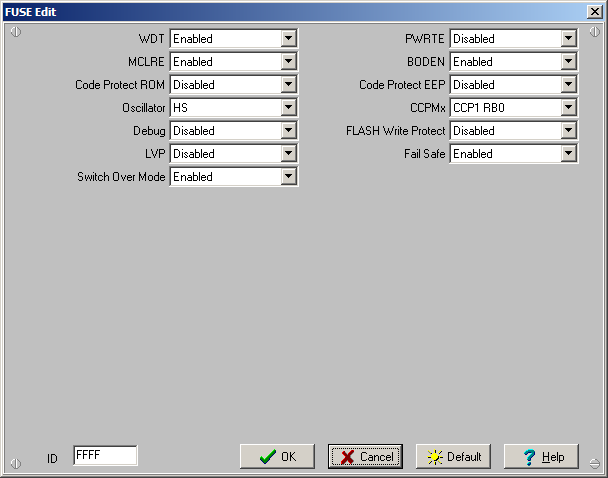Open the CCPMx dropdown list
The image size is (608, 478).
[x=568, y=108]
